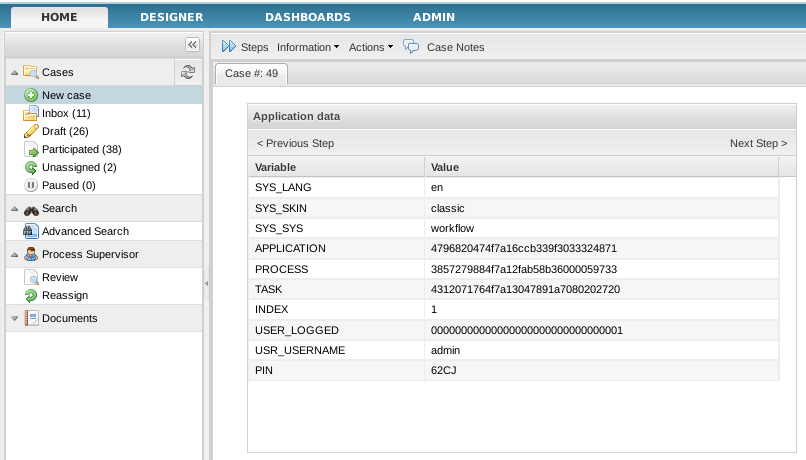The height and width of the screenshot is (460, 806).
Task: Collapse the left sidebar with double-arrow icon
Action: pyautogui.click(x=193, y=45)
